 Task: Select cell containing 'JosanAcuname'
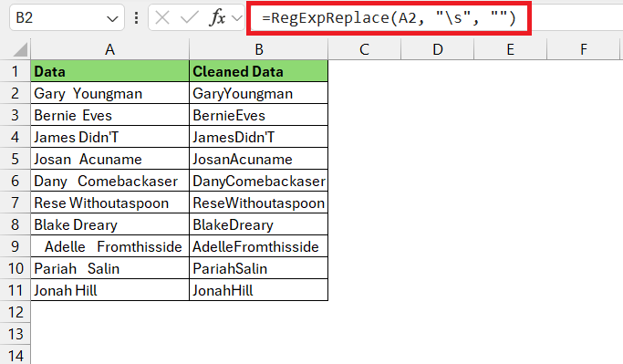(x=259, y=159)
